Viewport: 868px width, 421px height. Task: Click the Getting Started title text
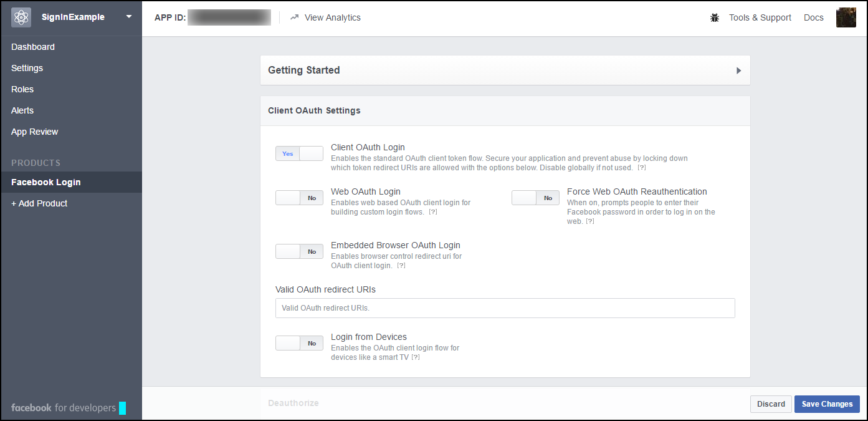click(304, 70)
